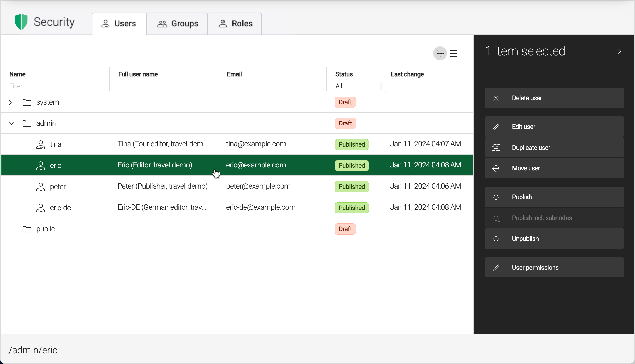
Task: Click tina's user icon
Action: 40,144
